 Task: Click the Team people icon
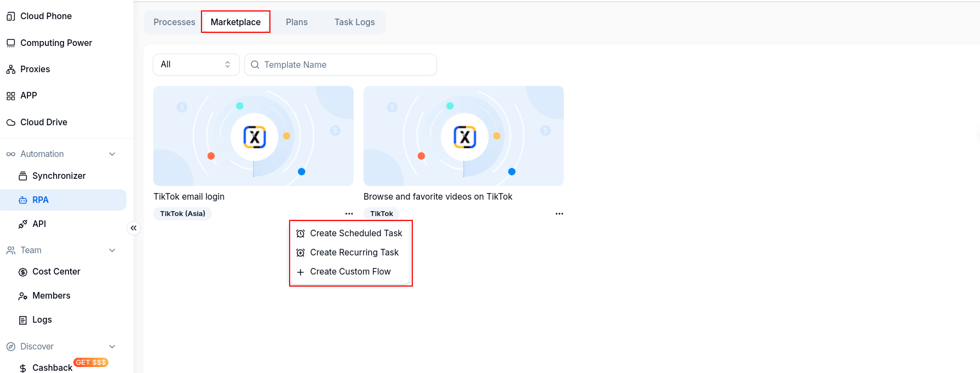tap(10, 250)
